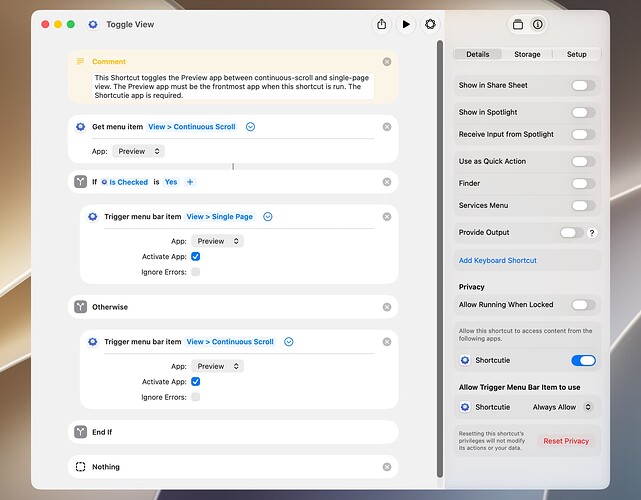Viewport: 641px width, 500px height.
Task: Select the Shortcut Details info icon
Action: point(538,25)
